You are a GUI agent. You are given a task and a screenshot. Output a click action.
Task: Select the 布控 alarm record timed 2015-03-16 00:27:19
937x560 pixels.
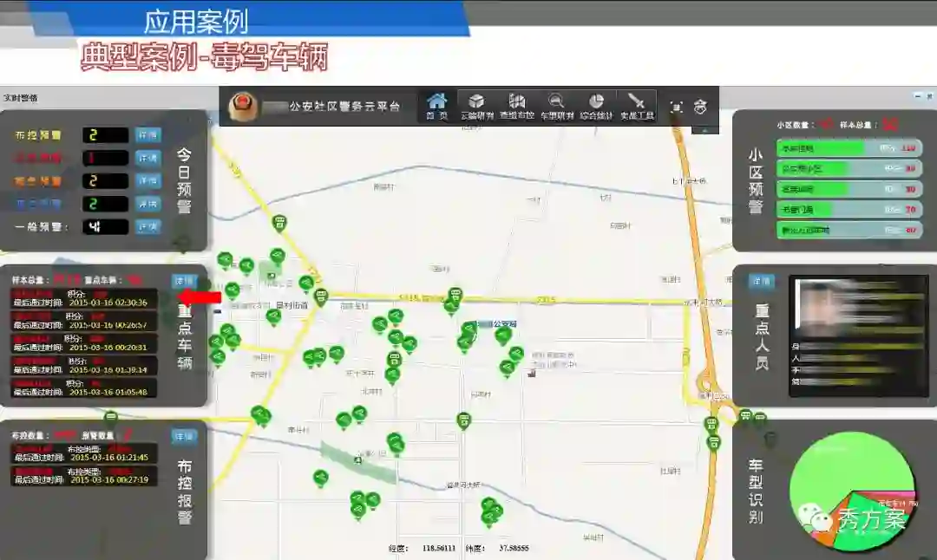[83, 476]
